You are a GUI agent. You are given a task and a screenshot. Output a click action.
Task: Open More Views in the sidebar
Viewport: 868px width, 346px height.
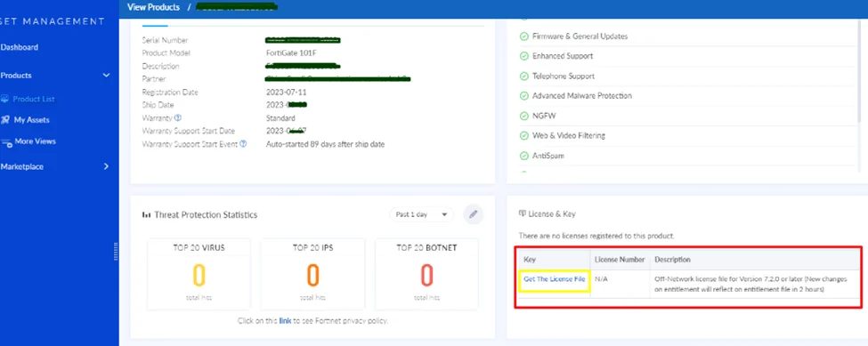pos(35,141)
